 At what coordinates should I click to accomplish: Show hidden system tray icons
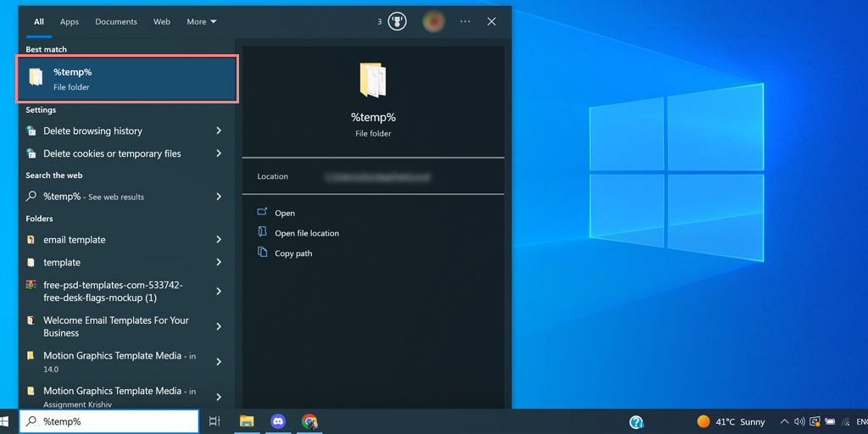784,422
